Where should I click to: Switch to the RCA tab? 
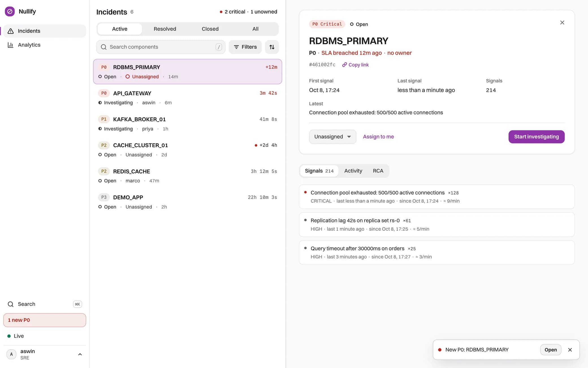coord(378,171)
